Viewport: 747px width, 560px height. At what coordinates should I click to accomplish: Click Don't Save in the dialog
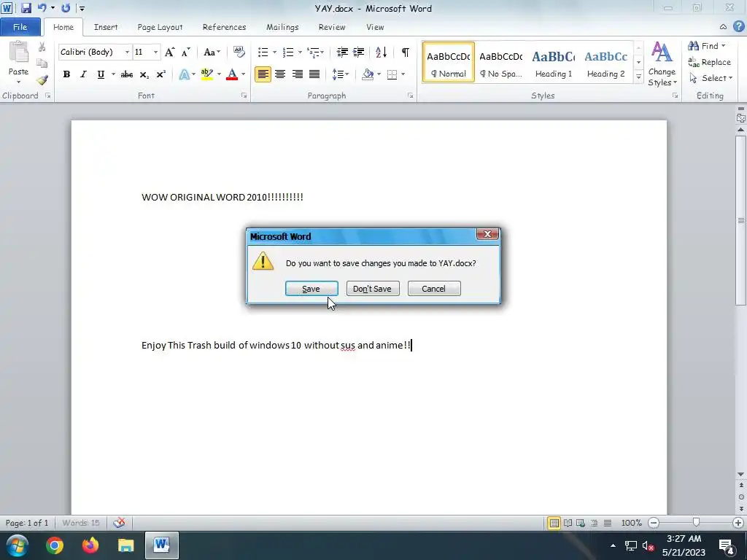(x=373, y=289)
